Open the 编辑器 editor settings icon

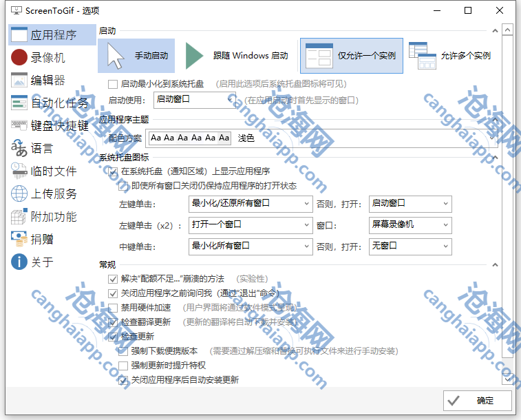tap(19, 80)
